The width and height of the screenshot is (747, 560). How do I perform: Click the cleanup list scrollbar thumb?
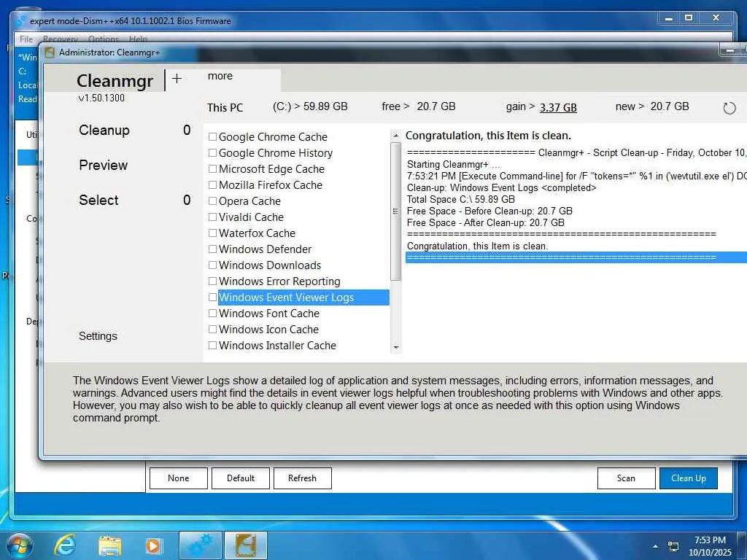click(x=395, y=211)
